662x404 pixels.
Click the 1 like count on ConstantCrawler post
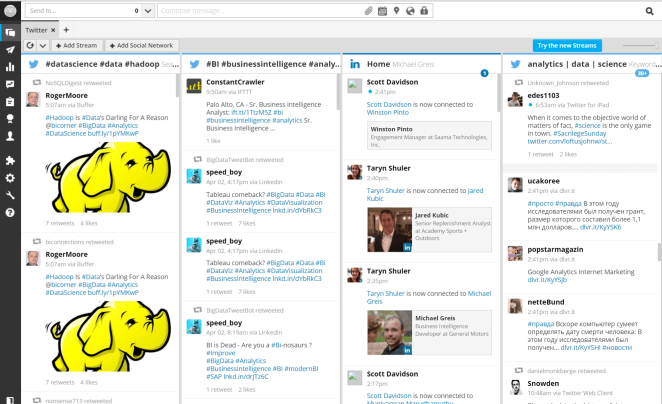click(x=213, y=141)
